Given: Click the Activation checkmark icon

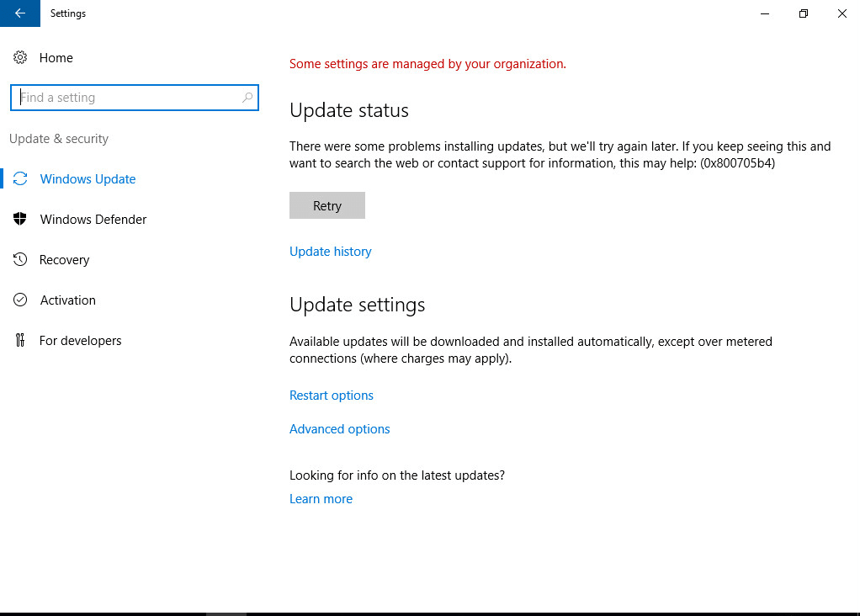Looking at the screenshot, I should pyautogui.click(x=20, y=300).
